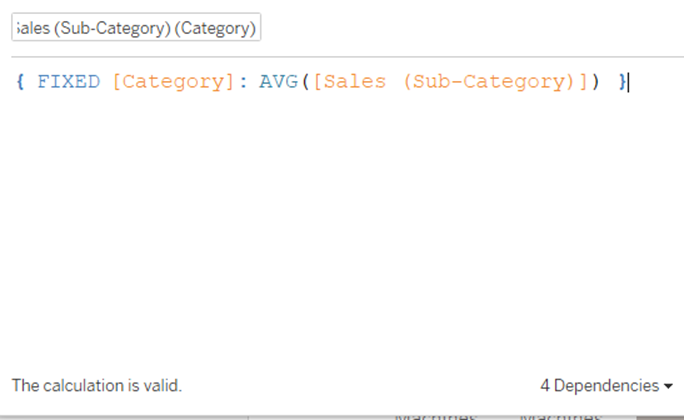Screen dimensions: 684x420
Task: Click the FIXED keyword in formula
Action: (69, 82)
